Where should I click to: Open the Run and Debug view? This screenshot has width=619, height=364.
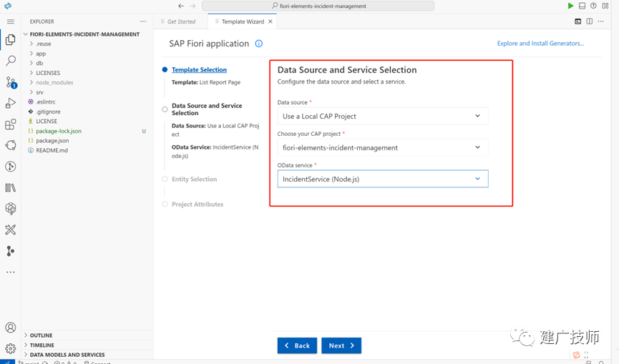click(x=11, y=103)
